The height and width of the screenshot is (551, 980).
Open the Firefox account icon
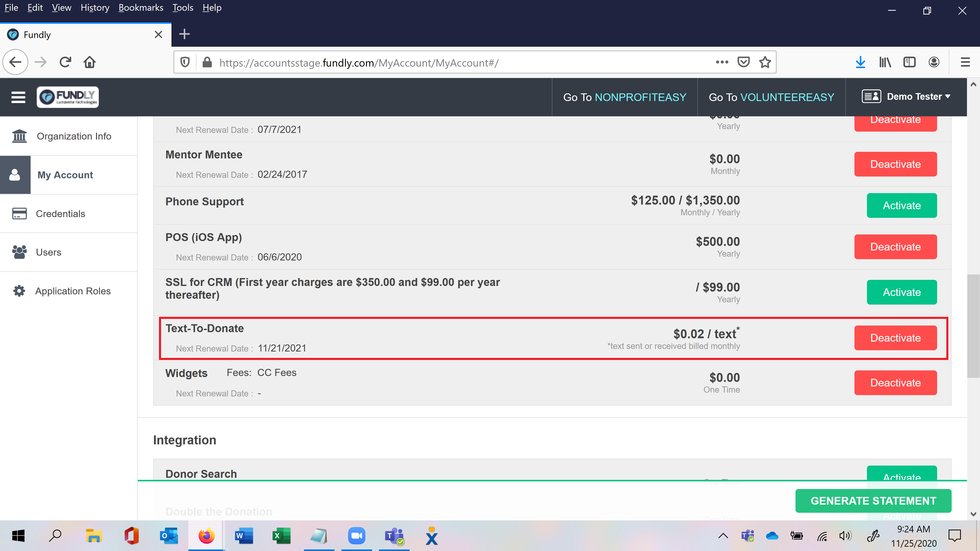pos(934,62)
